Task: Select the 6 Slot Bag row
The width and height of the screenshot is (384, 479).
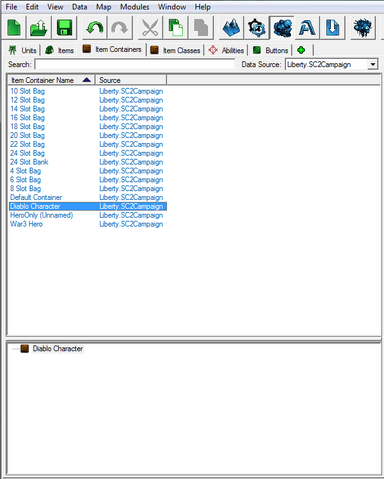Action: click(x=87, y=180)
